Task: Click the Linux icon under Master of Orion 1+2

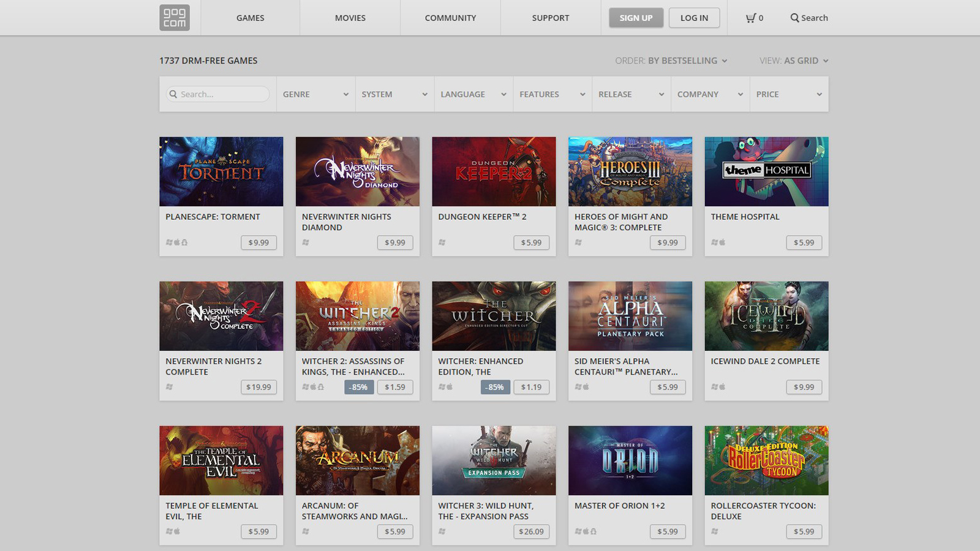Action: (x=594, y=531)
